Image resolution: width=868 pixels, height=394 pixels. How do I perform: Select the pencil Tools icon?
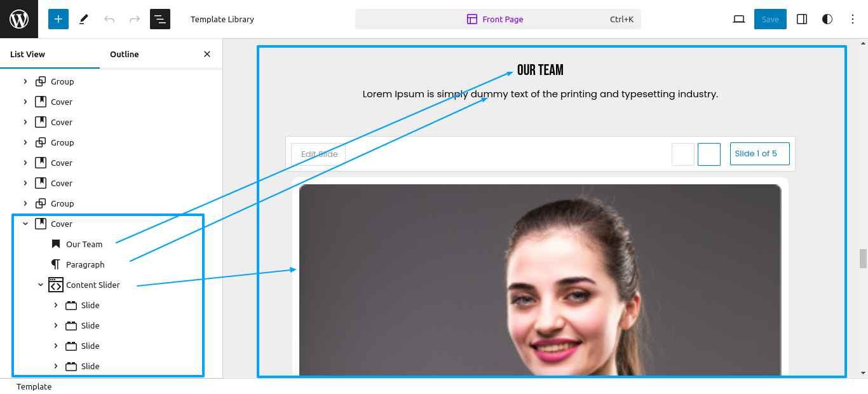tap(84, 19)
